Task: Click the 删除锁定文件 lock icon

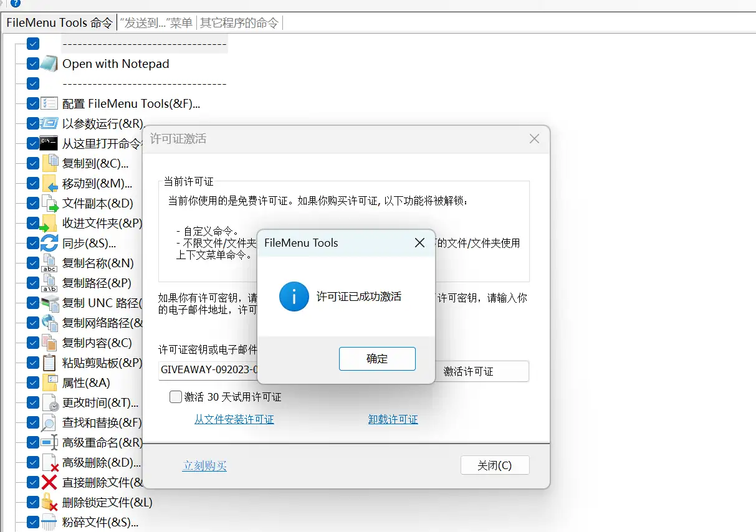Action: [50, 502]
